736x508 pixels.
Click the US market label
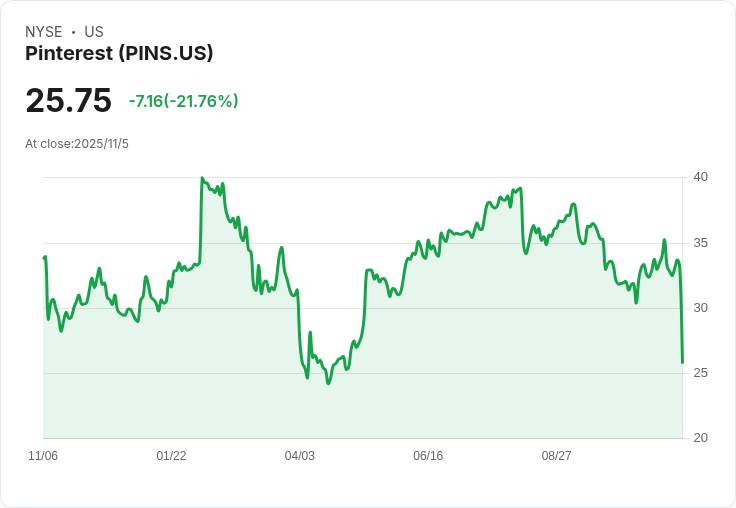tap(94, 32)
